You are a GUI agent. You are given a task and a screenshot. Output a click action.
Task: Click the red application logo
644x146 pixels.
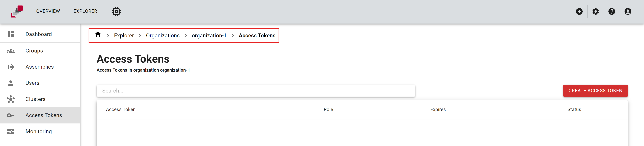[x=17, y=11]
